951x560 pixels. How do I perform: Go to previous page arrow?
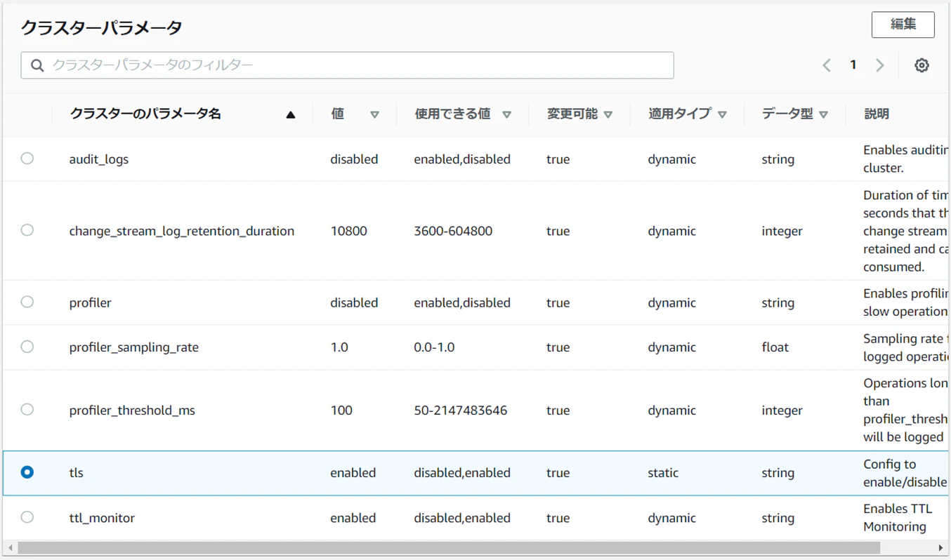point(827,65)
